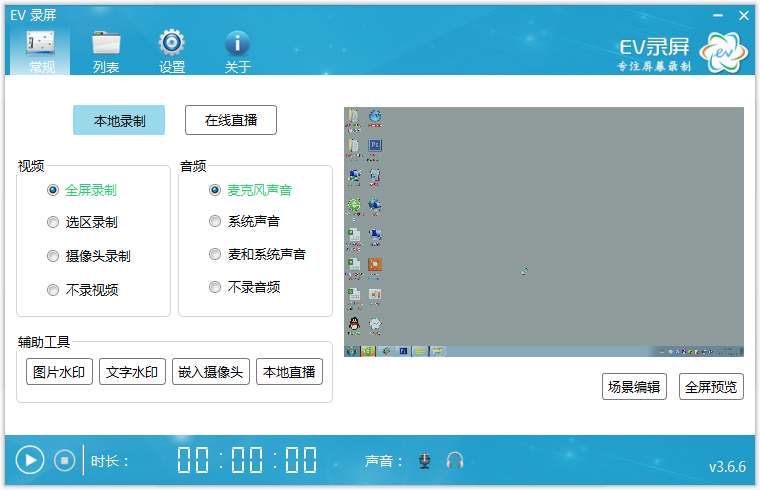Click the desktop preview thumbnail
Viewport: 760px width, 490px height.
coord(544,232)
